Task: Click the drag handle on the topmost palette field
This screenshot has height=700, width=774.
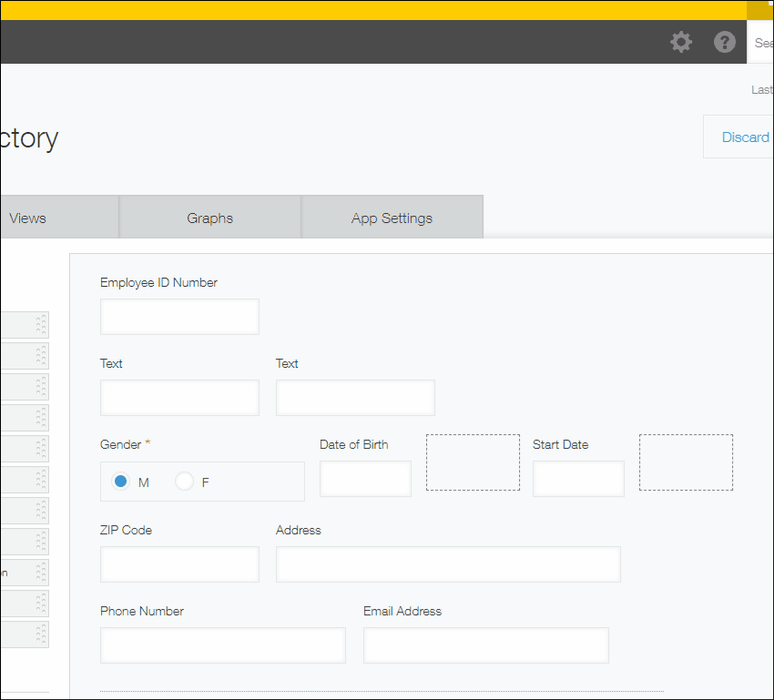Action: click(x=39, y=325)
